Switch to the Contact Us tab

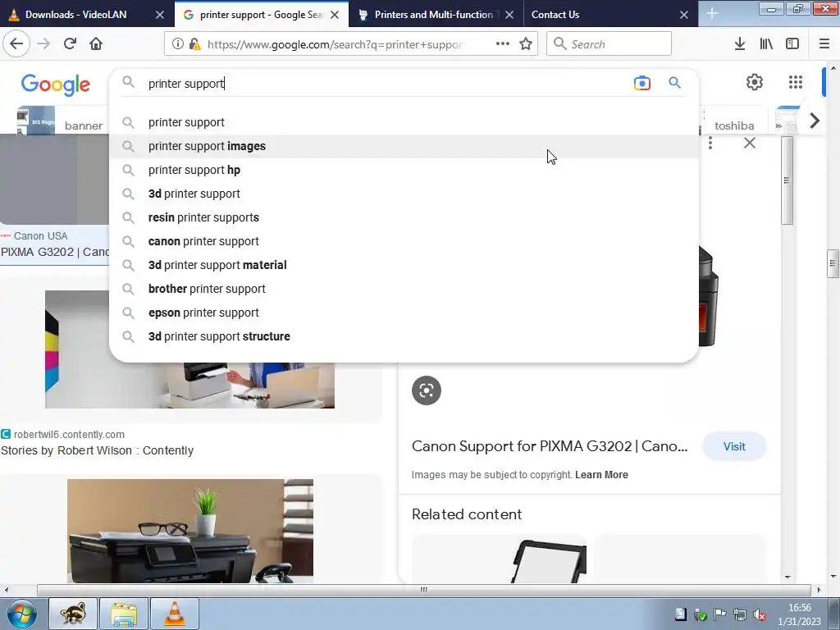click(x=555, y=15)
